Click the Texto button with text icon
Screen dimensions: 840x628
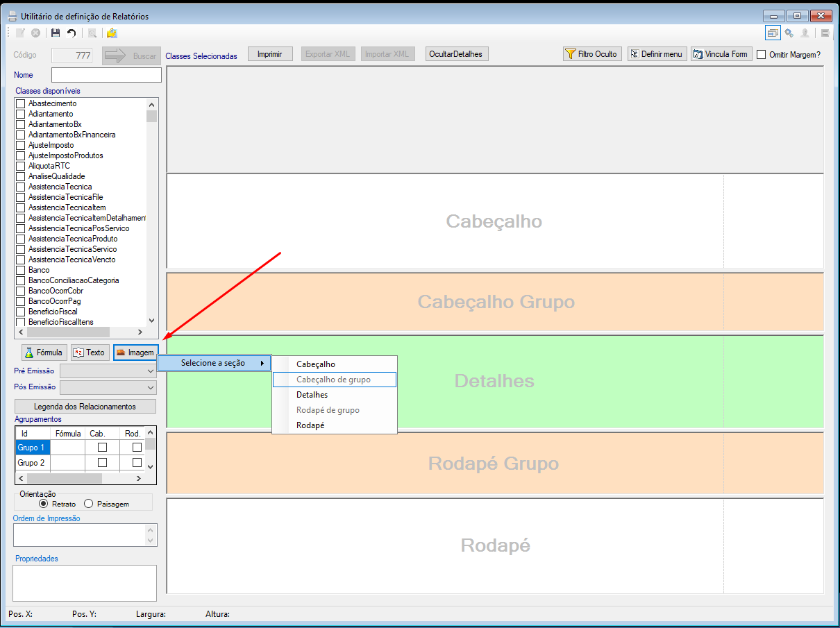90,353
